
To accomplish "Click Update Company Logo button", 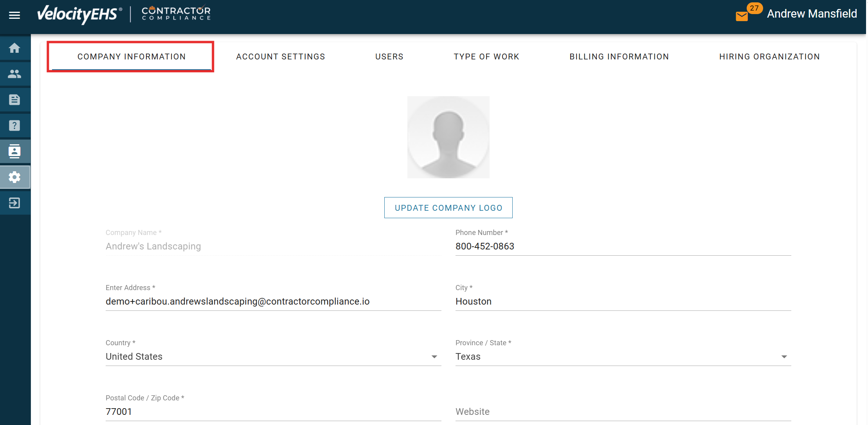I will (x=448, y=208).
